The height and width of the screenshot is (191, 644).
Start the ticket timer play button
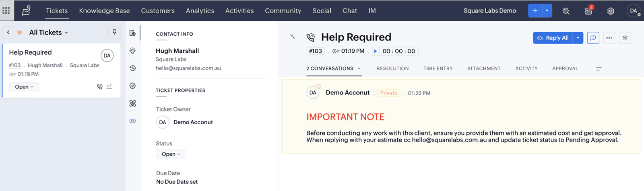tap(375, 51)
